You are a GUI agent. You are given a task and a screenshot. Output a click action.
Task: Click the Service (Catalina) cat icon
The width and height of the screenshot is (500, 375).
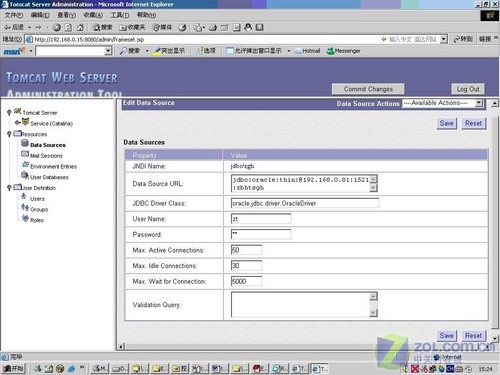(x=25, y=122)
